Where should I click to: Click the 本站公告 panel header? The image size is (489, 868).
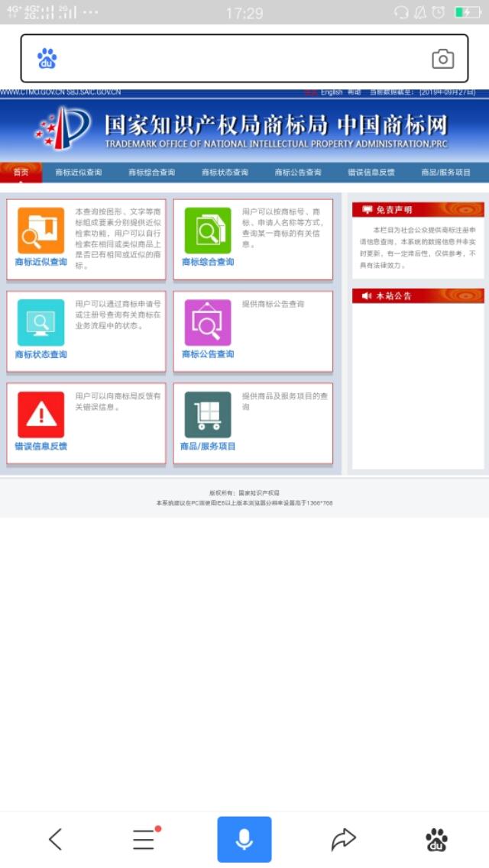pos(418,296)
